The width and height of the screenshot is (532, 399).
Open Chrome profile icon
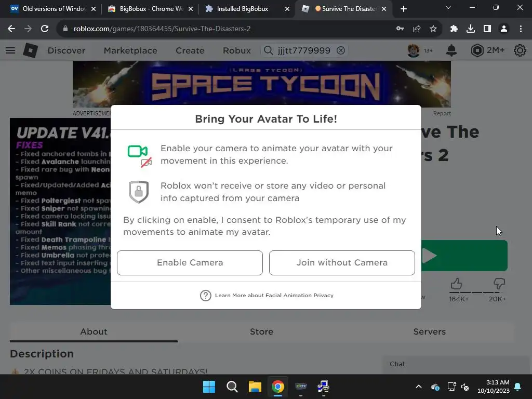pos(504,29)
